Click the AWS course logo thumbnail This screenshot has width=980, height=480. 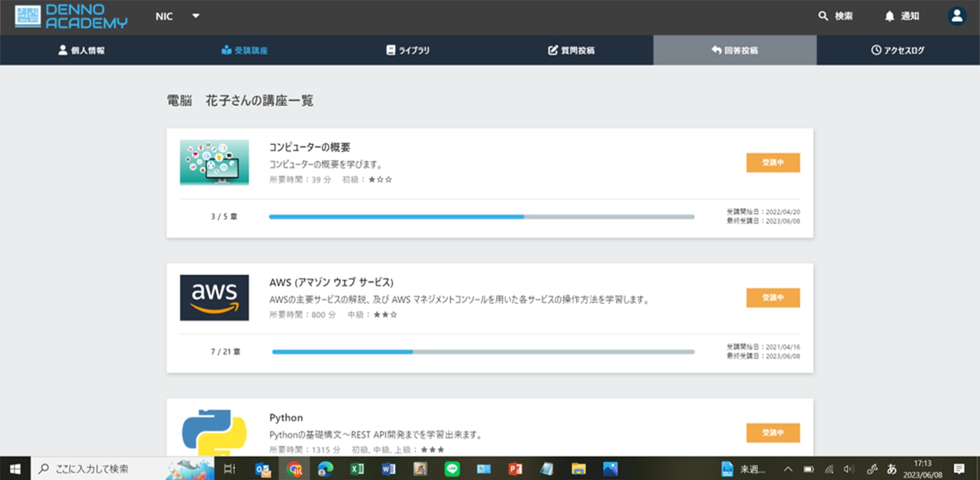click(x=215, y=298)
